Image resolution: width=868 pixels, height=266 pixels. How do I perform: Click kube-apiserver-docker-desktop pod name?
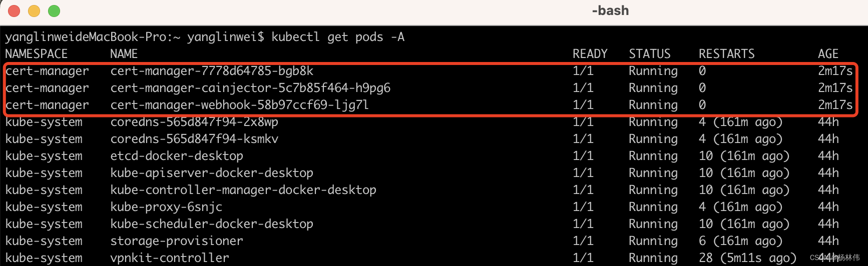(x=212, y=173)
